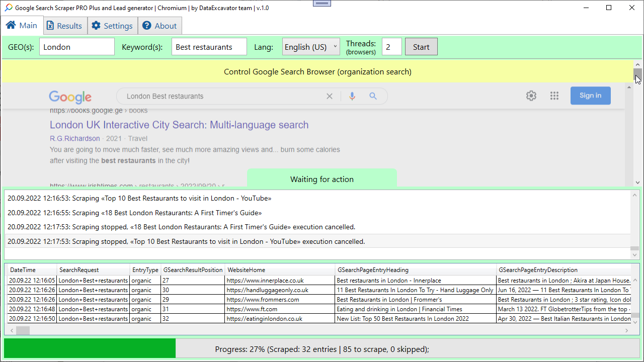Click the scraping progress bar
The image size is (644, 362).
pyautogui.click(x=322, y=349)
